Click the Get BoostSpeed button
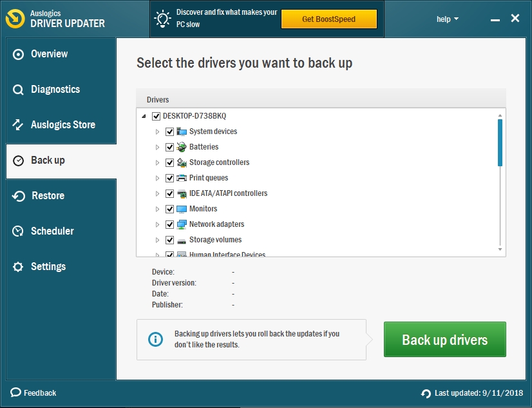This screenshot has width=532, height=408. click(x=329, y=19)
